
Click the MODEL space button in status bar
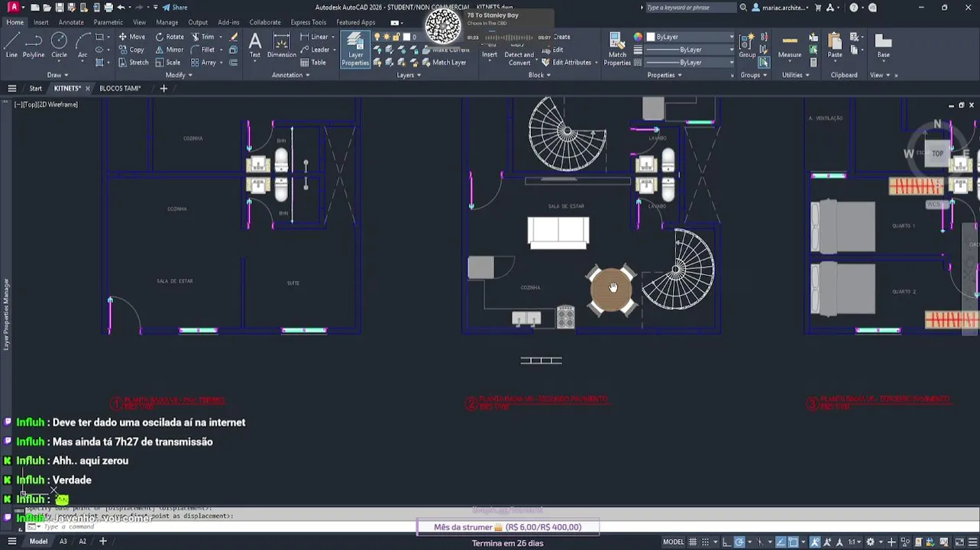674,542
